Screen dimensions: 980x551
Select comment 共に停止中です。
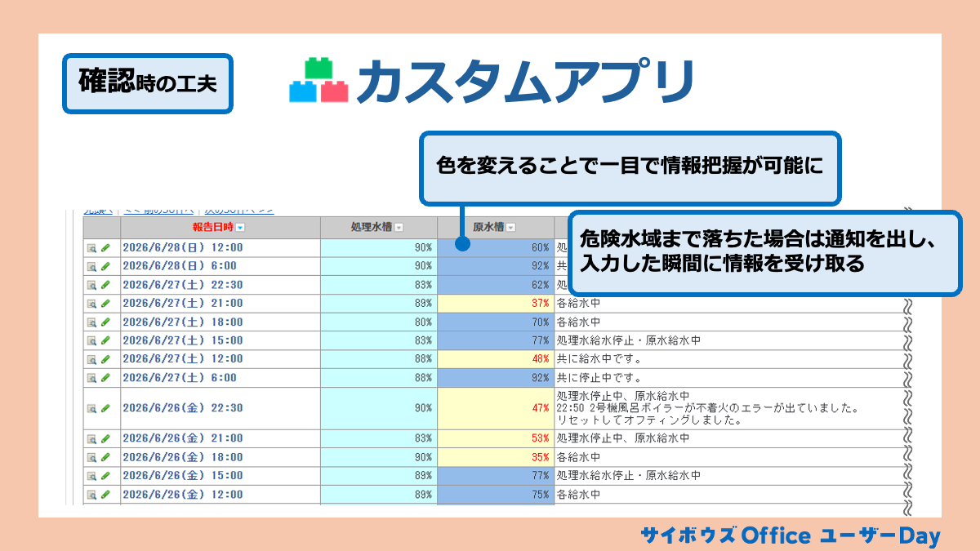(599, 379)
